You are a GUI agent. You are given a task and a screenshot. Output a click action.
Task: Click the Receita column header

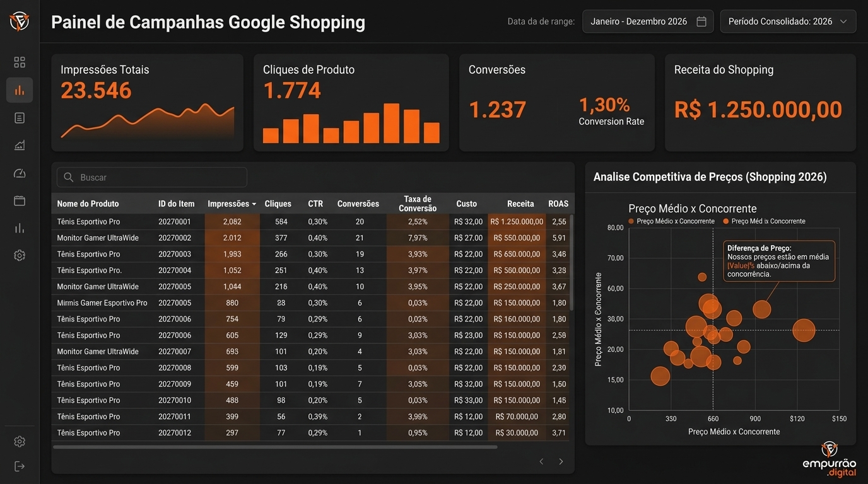[x=520, y=204]
